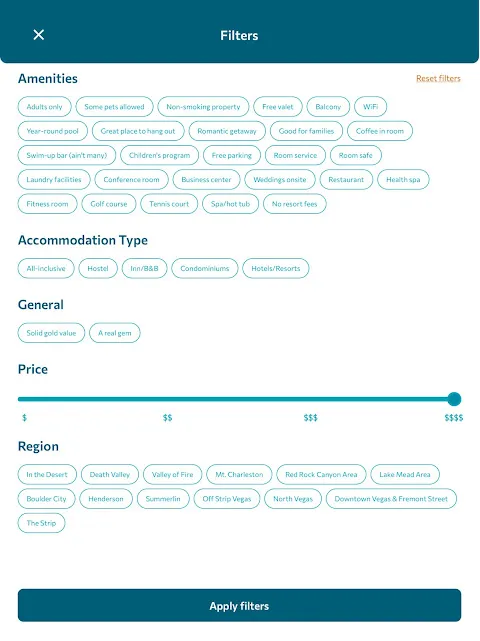
Task: Choose the All-inclusive accommodation type
Action: 46,269
